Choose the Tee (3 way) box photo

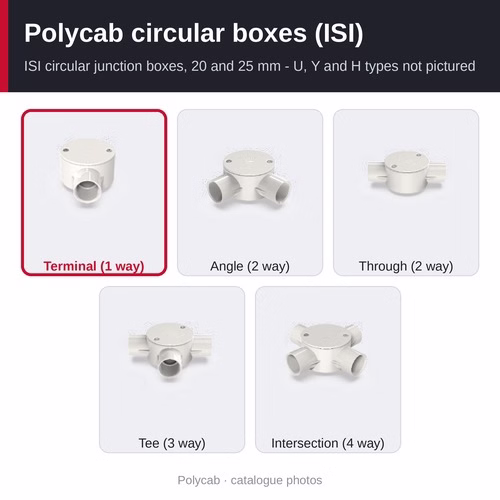pyautogui.click(x=169, y=351)
